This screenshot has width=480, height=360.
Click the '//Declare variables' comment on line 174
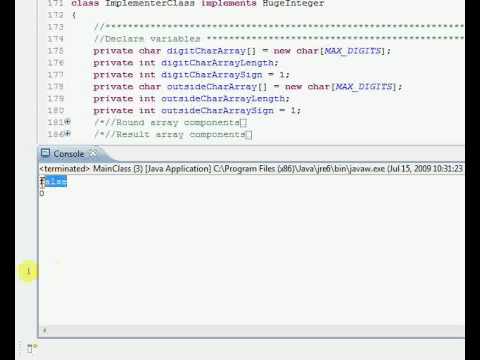[147, 39]
